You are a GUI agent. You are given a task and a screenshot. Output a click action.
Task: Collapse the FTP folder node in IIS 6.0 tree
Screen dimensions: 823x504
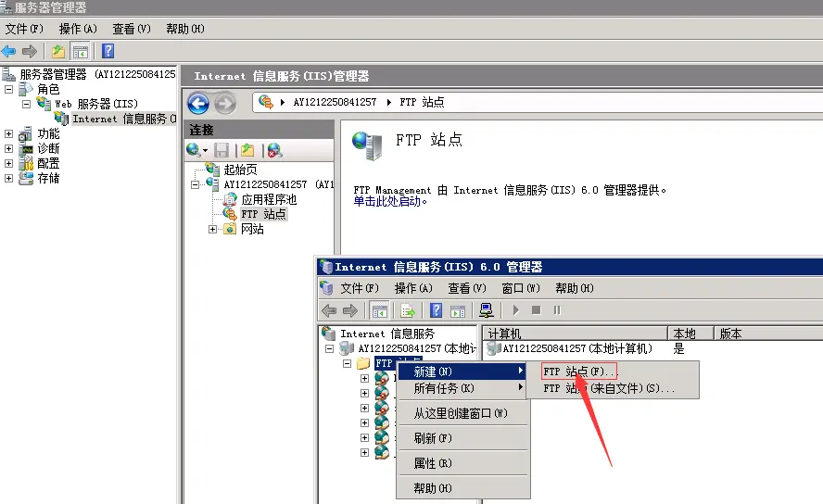coord(347,363)
